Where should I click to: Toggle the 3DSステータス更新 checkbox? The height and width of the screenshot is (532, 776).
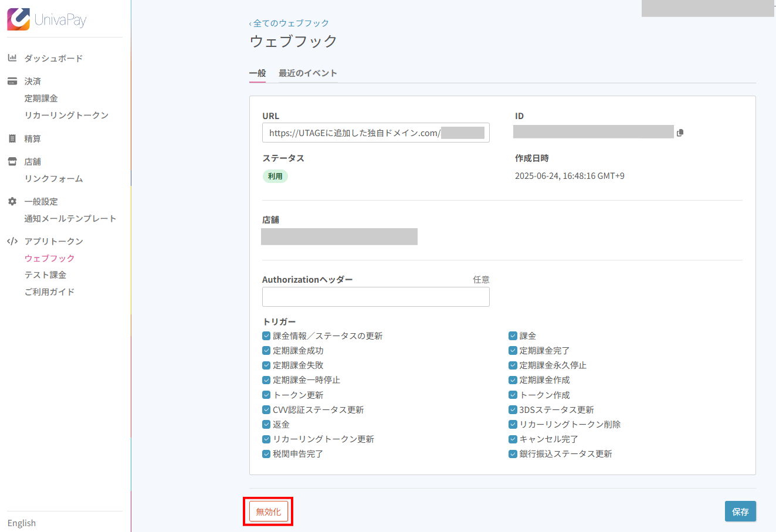tap(513, 409)
